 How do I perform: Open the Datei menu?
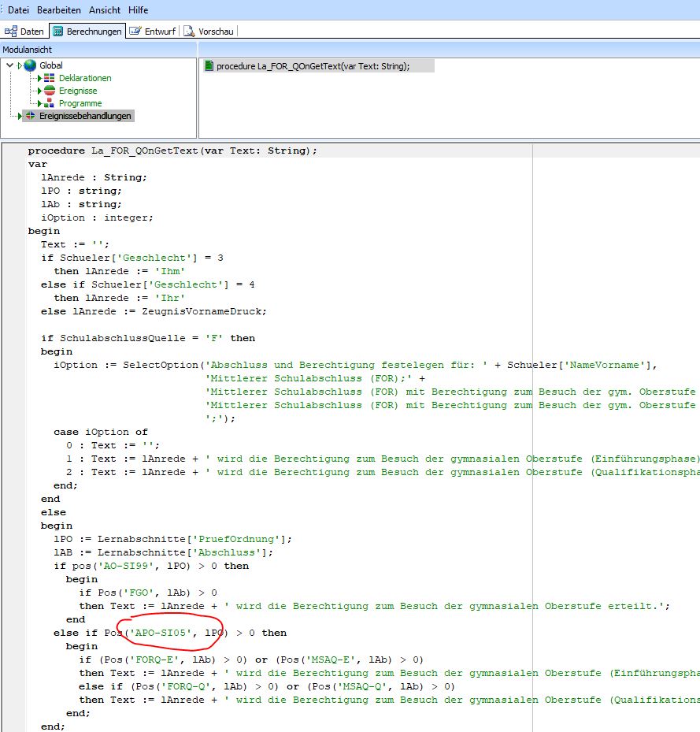point(18,9)
